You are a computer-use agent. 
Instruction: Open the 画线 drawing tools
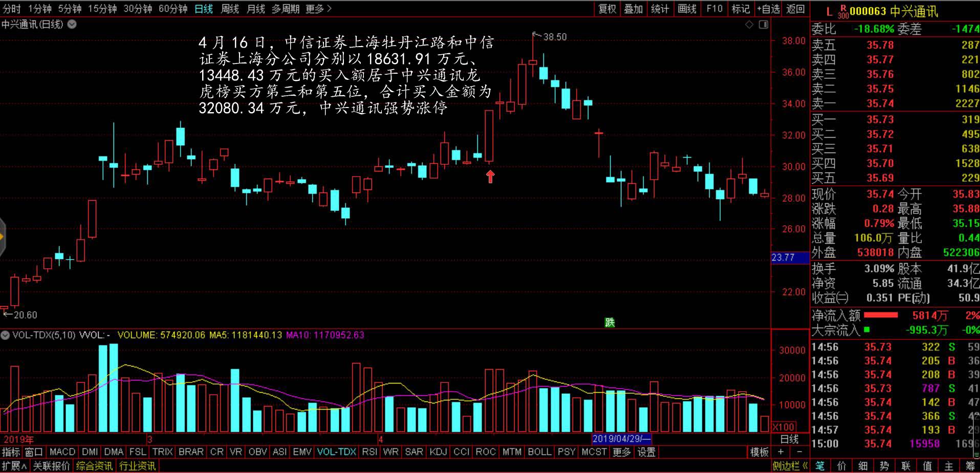[x=687, y=9]
